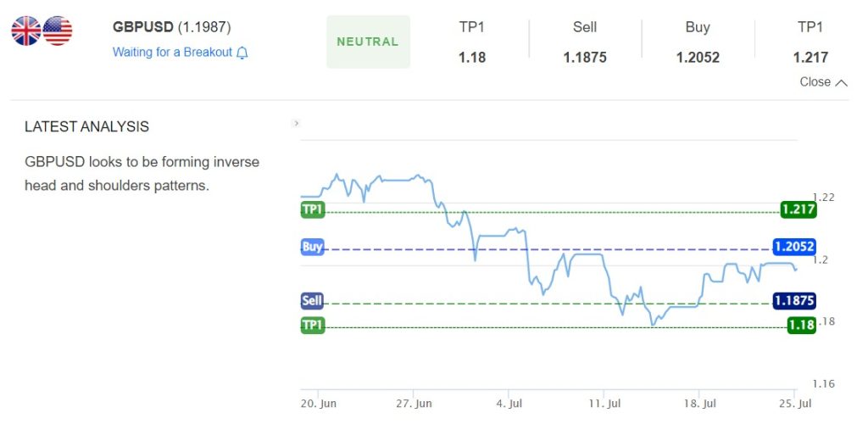
Task: Click the US flag icon
Action: pos(58,31)
